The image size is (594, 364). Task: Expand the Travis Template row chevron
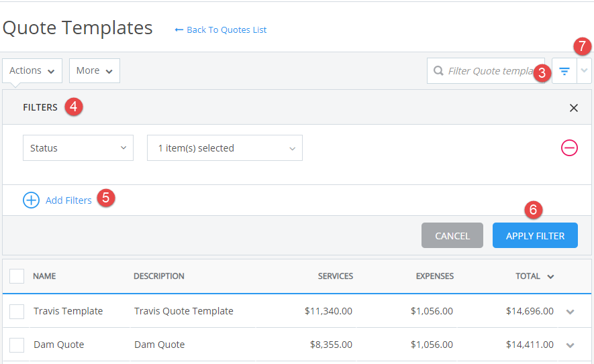coord(570,312)
